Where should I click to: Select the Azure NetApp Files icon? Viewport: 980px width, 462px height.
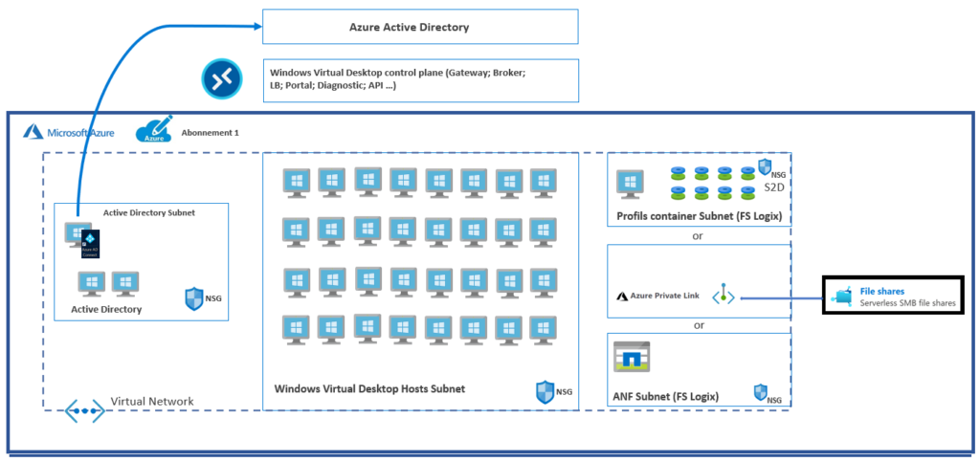632,357
